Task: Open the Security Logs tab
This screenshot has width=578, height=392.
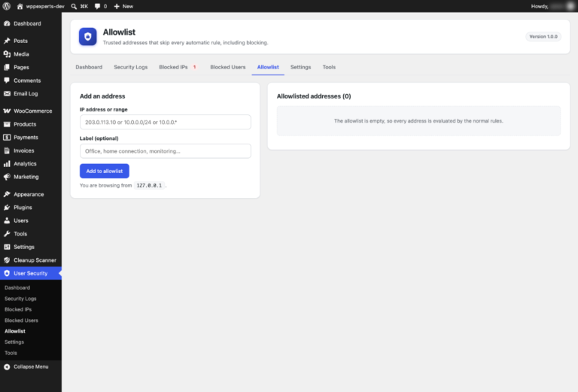Action: [130, 67]
